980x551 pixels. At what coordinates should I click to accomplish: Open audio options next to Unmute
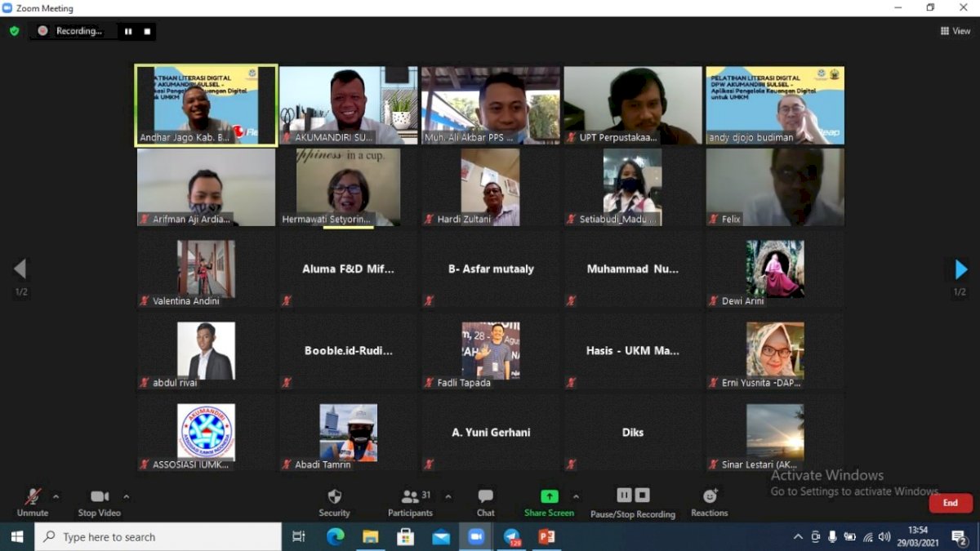(x=56, y=495)
